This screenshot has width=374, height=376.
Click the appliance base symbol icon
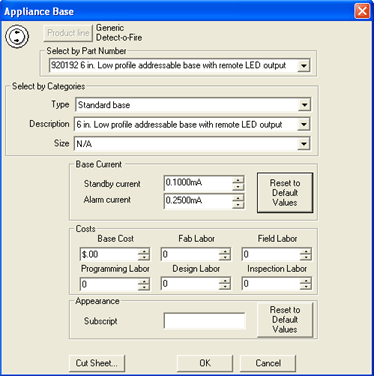[17, 36]
